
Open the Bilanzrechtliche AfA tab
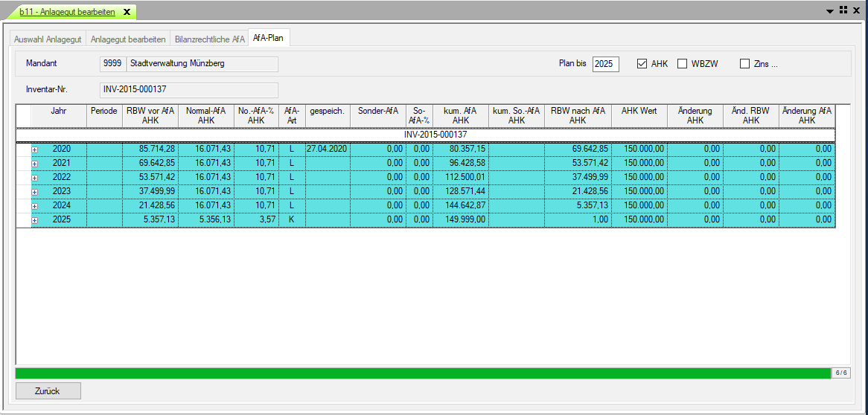208,39
